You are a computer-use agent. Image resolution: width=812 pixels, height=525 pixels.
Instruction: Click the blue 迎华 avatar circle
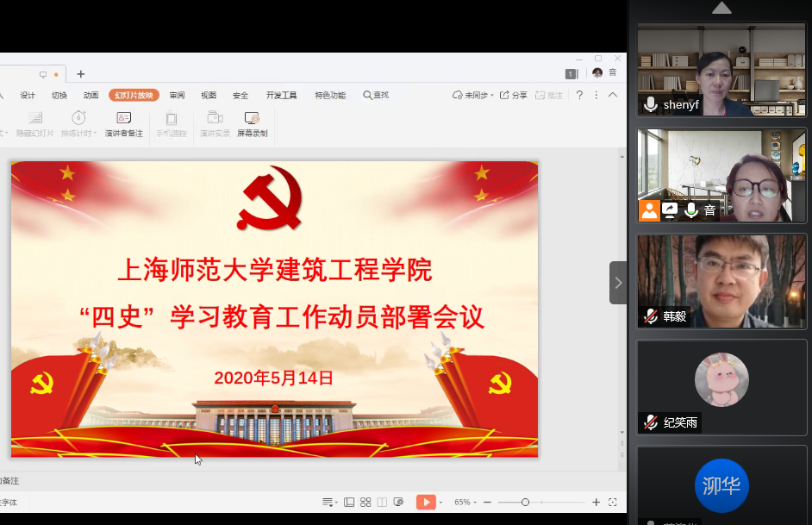[721, 485]
